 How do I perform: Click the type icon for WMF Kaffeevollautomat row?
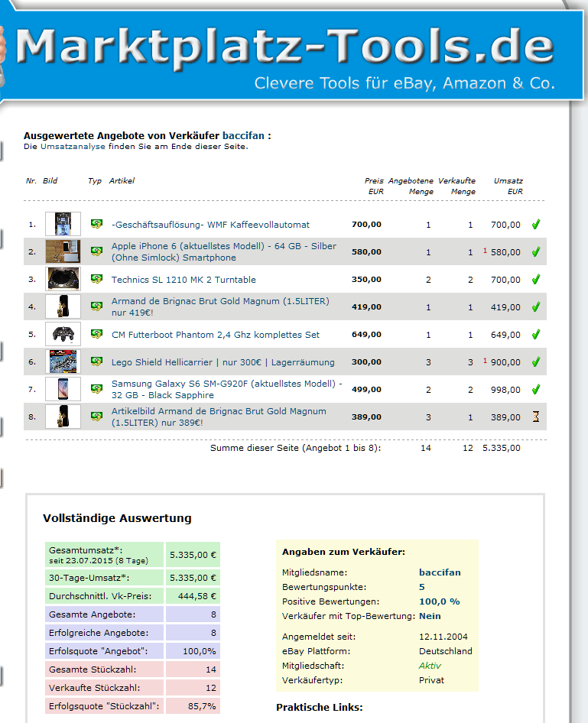tap(96, 224)
